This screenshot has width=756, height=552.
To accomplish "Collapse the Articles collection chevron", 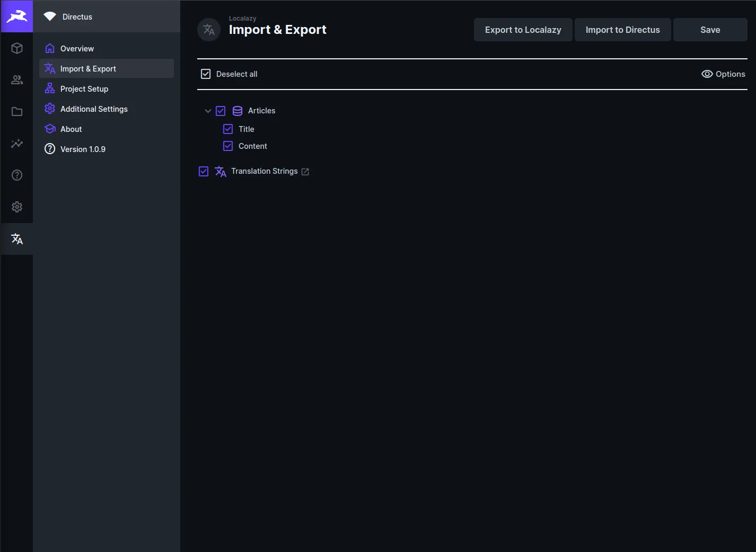I will coord(208,111).
